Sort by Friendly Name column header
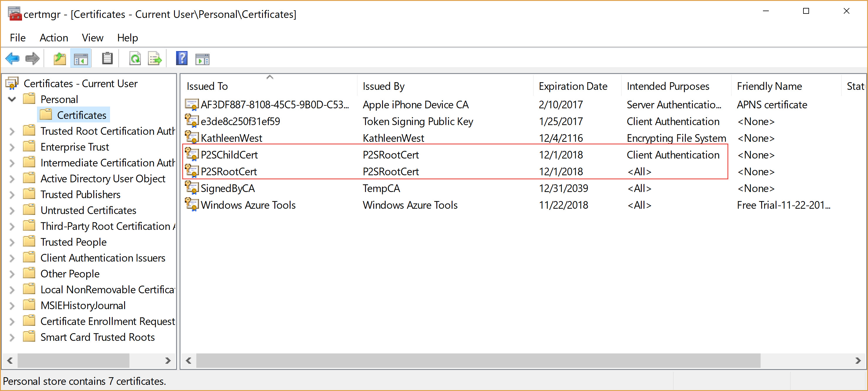868x391 pixels. [x=786, y=86]
